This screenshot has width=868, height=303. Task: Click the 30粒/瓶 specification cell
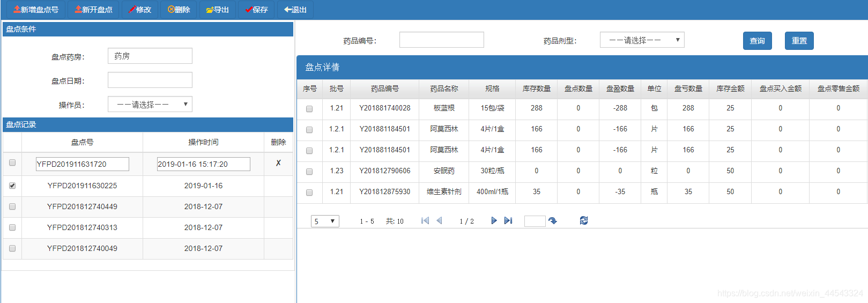tap(492, 171)
